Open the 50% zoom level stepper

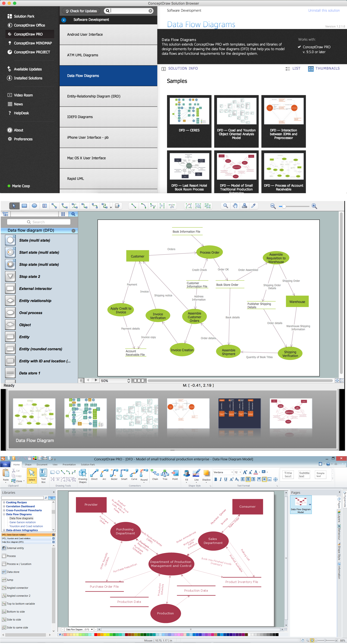click(129, 381)
